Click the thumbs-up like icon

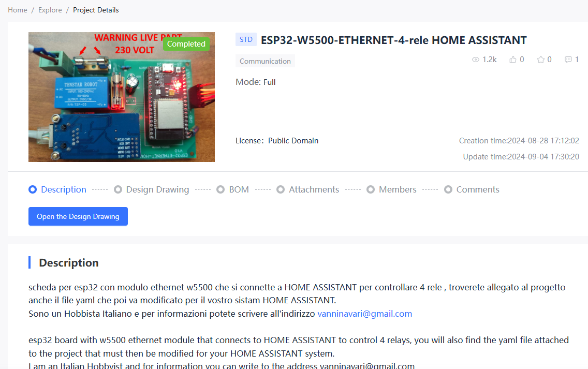click(x=513, y=60)
